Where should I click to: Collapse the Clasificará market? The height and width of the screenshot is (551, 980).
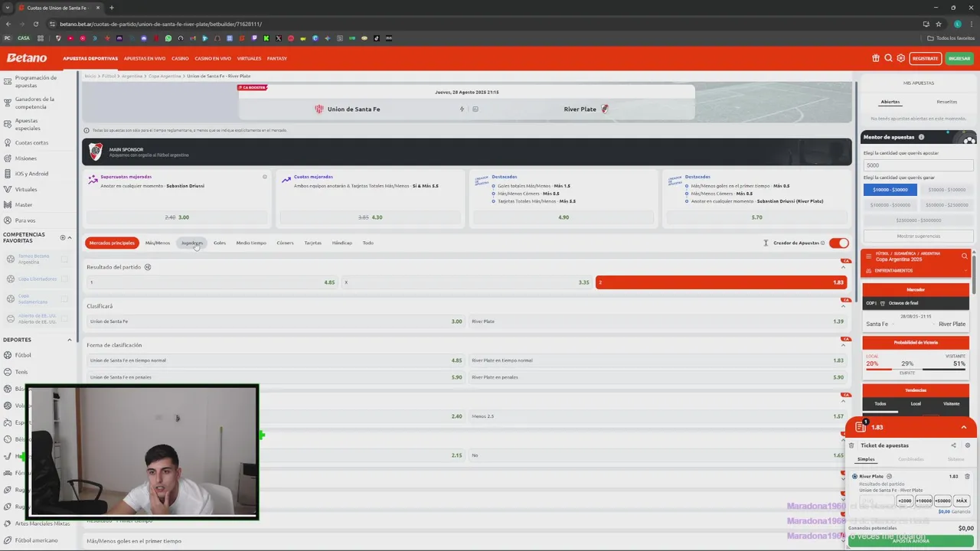(x=844, y=306)
